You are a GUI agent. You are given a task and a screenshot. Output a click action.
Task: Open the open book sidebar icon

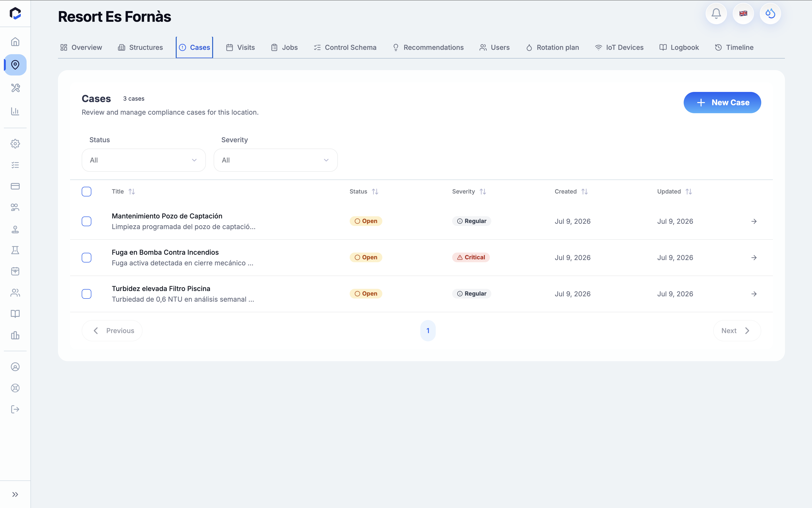point(15,314)
